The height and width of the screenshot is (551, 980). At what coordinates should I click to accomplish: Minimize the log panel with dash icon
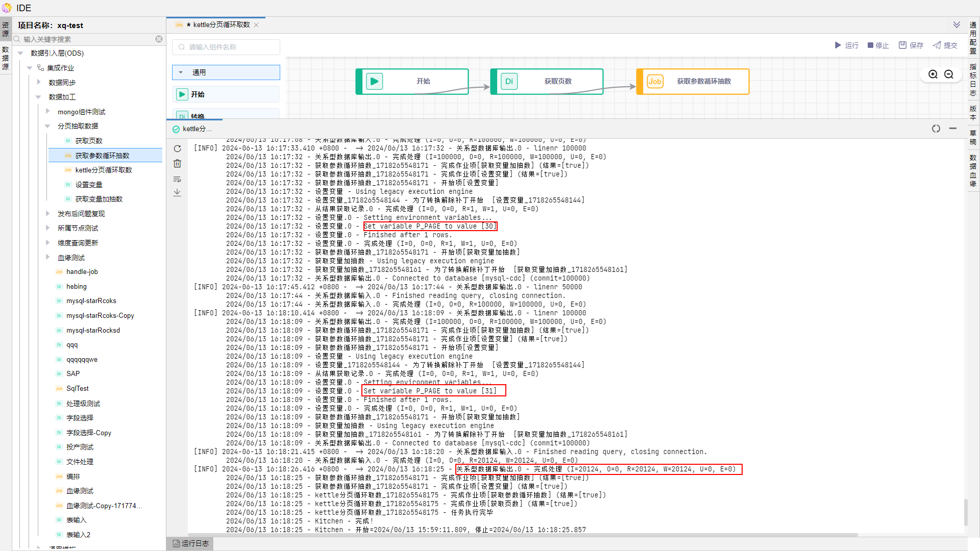tap(952, 129)
